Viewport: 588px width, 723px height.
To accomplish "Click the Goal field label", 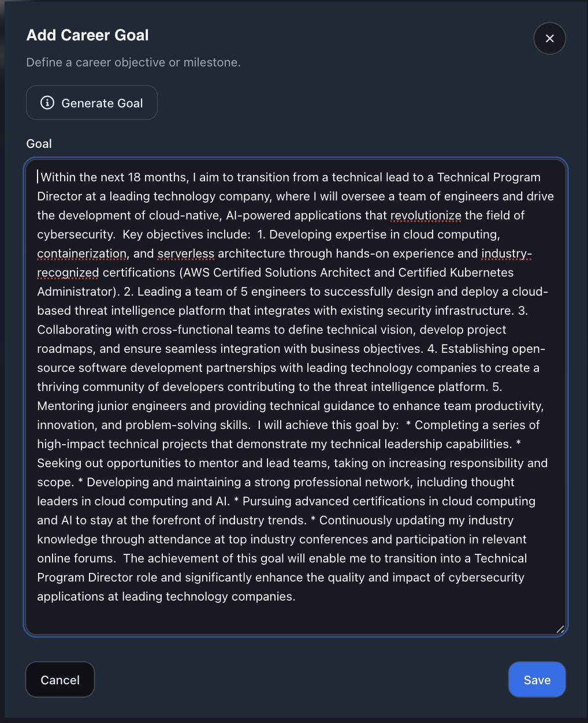I will pos(39,144).
